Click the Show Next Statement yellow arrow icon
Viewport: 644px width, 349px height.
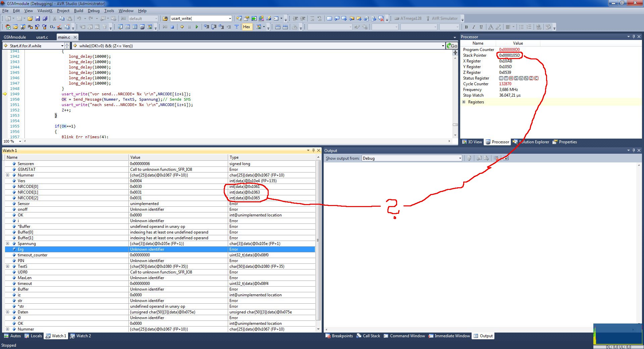pyautogui.click(x=182, y=27)
